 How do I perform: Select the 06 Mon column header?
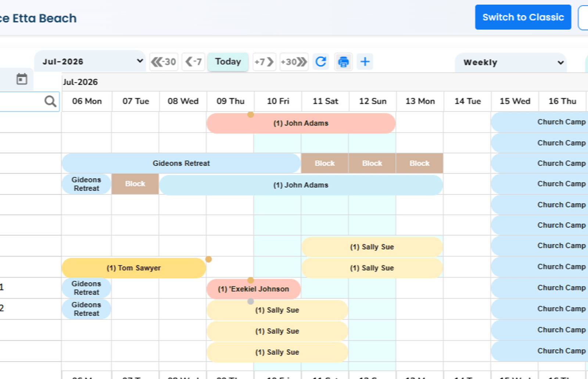pos(87,101)
